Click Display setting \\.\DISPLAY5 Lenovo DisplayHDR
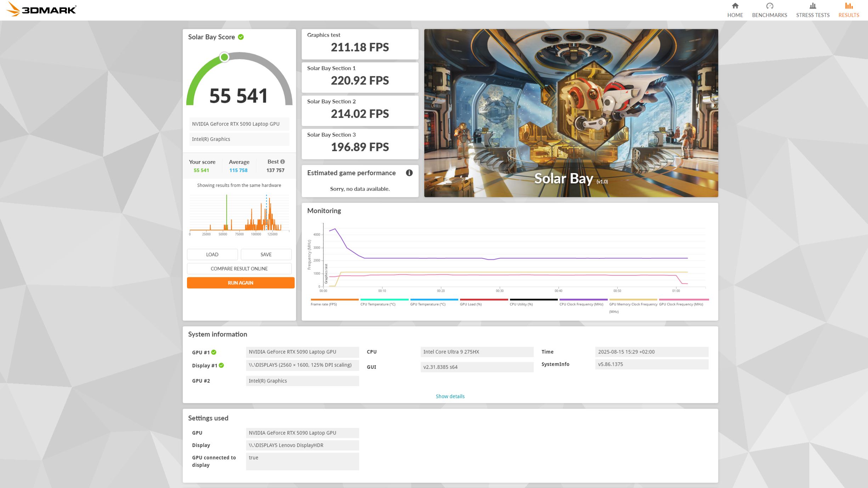The height and width of the screenshot is (488, 868). tap(302, 445)
